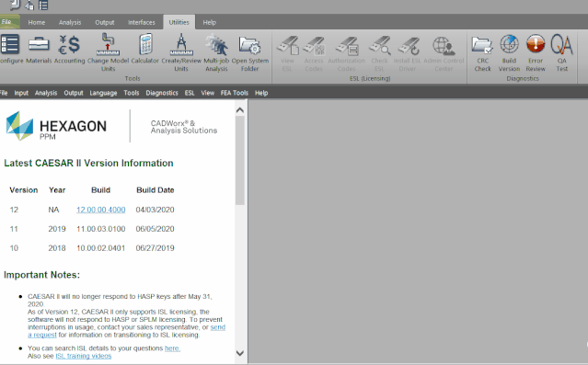Click build date 06/05/2020
The height and width of the screenshot is (365, 588).
(155, 229)
